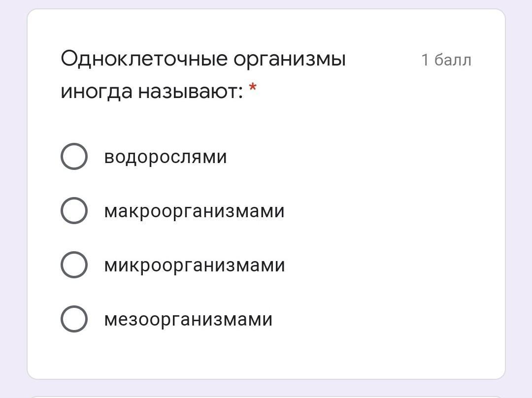The width and height of the screenshot is (532, 398).
Task: Click the "макроорганизмами" answer label text
Action: tap(194, 211)
